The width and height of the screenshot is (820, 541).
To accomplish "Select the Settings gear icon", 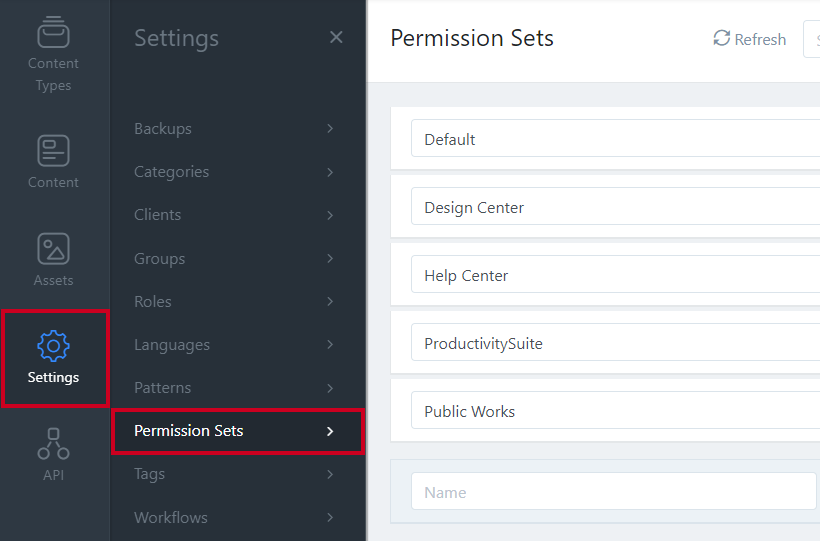I will 53,346.
